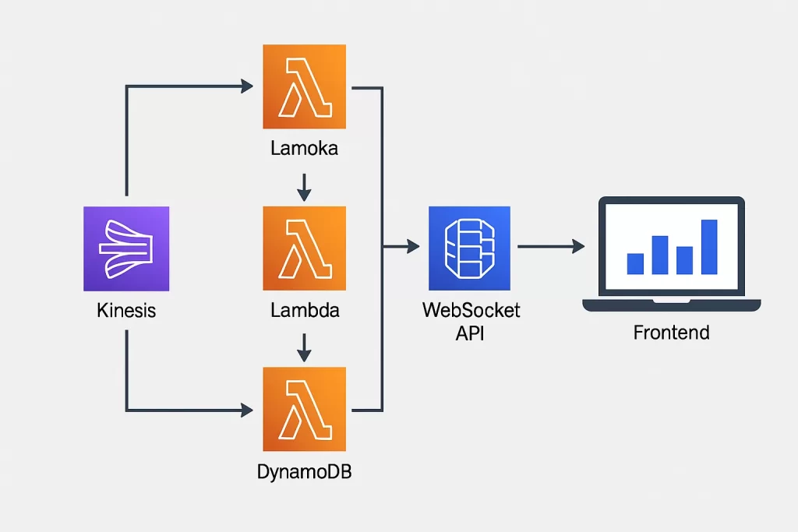Select the orange icon above the DynamoDB label

(x=305, y=409)
